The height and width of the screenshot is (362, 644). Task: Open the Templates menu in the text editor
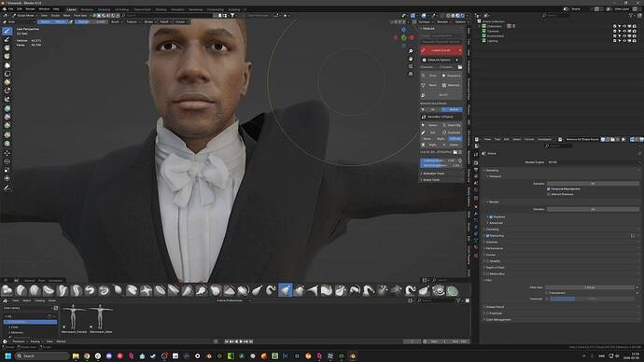click(545, 140)
